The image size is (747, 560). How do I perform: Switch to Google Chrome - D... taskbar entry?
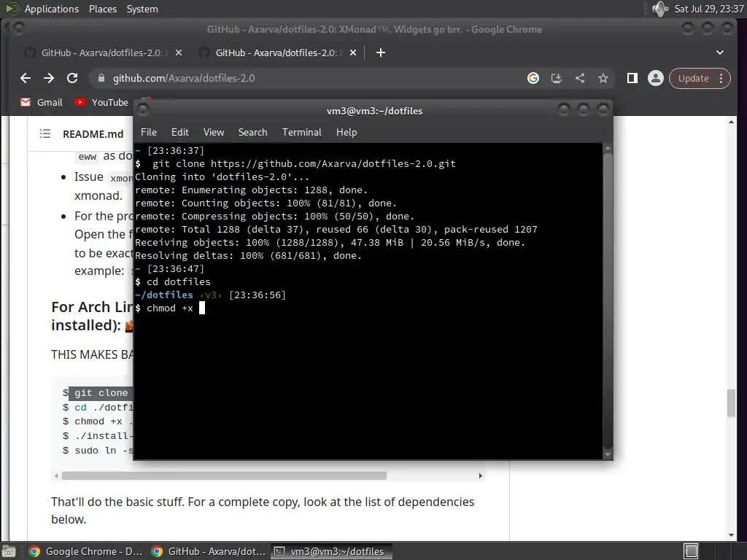point(86,551)
